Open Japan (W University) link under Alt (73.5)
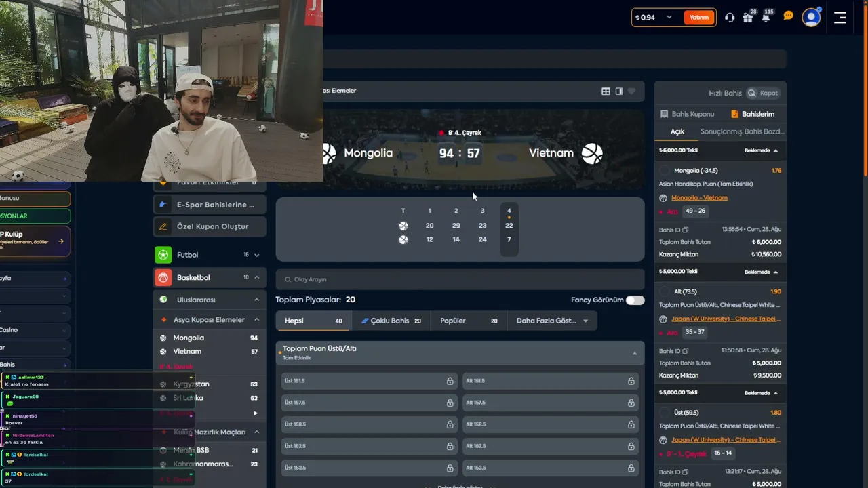The width and height of the screenshot is (868, 488). click(726, 319)
